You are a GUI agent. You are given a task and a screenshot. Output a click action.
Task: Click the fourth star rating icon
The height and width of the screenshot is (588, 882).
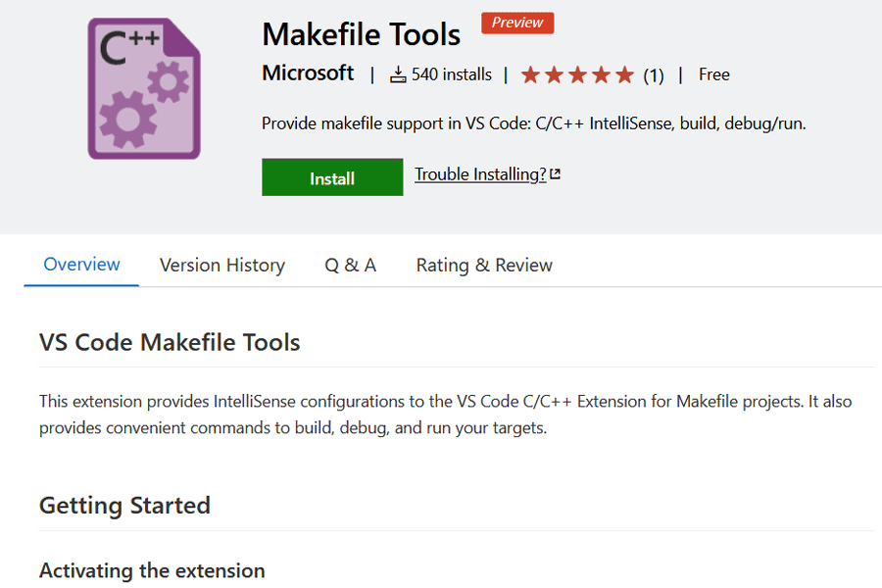point(601,73)
